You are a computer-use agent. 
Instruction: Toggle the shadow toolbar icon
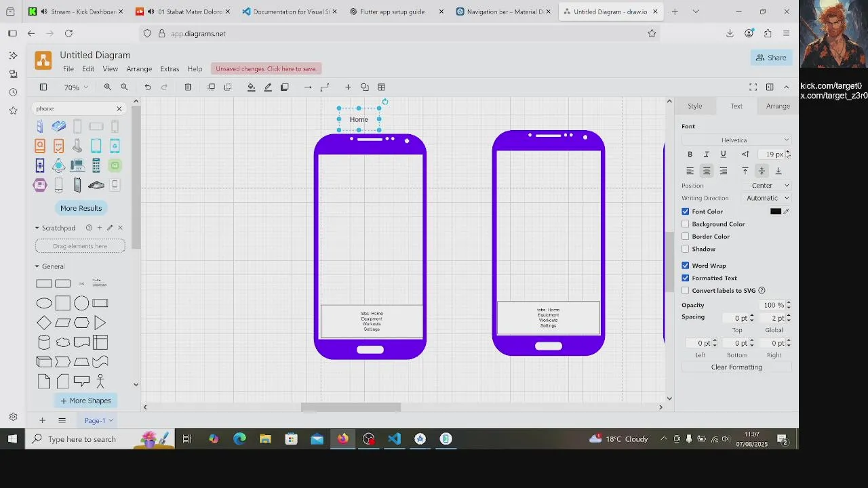(x=285, y=87)
